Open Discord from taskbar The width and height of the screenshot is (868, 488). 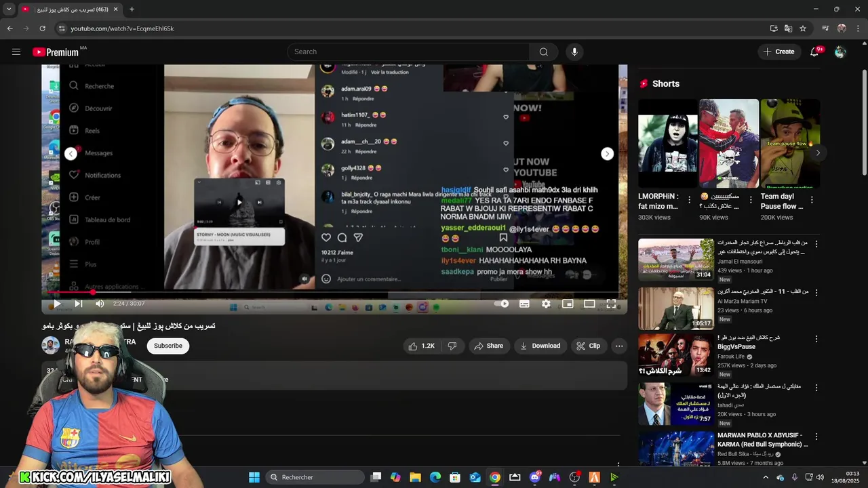click(x=535, y=477)
